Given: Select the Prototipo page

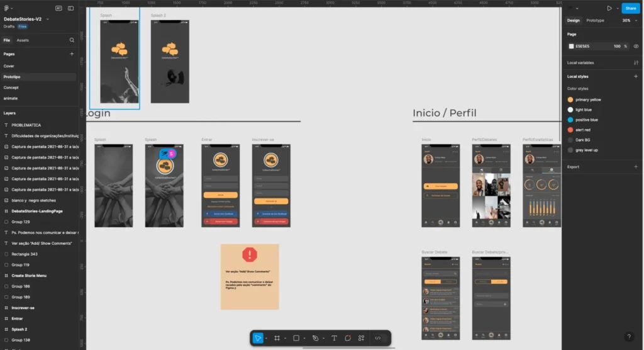Looking at the screenshot, I should (x=38, y=77).
